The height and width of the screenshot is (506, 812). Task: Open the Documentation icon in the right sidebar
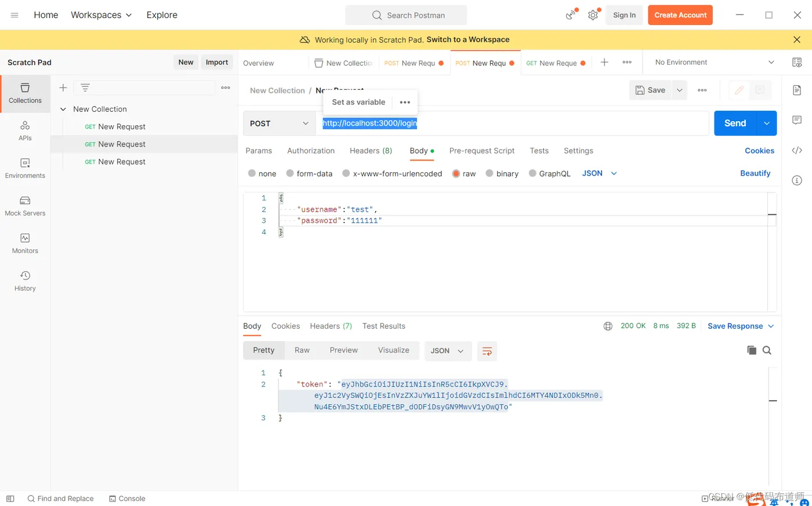(797, 90)
